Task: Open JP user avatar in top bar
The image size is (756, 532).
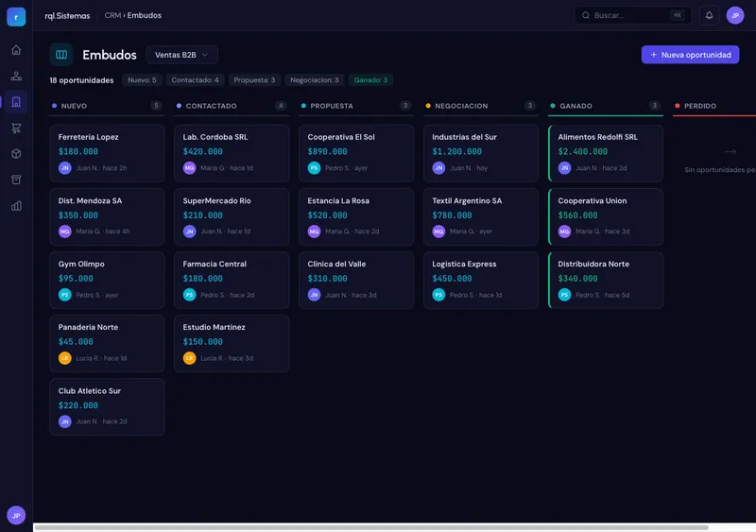Action: click(735, 15)
